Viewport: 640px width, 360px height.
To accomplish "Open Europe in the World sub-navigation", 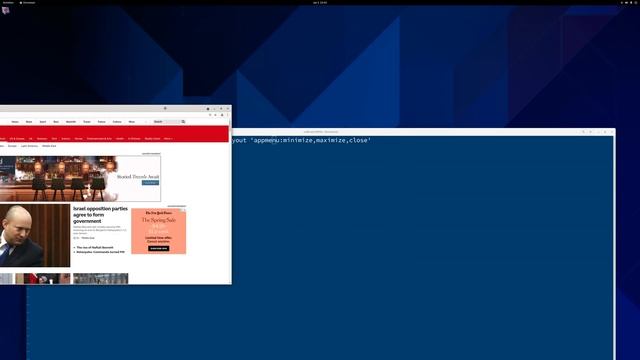I will coord(12,146).
